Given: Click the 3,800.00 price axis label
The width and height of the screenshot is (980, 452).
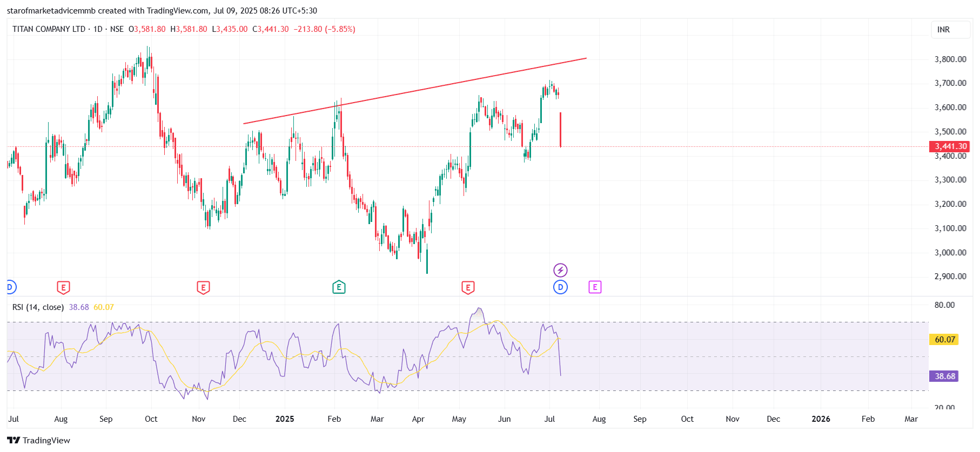Looking at the screenshot, I should 950,59.
